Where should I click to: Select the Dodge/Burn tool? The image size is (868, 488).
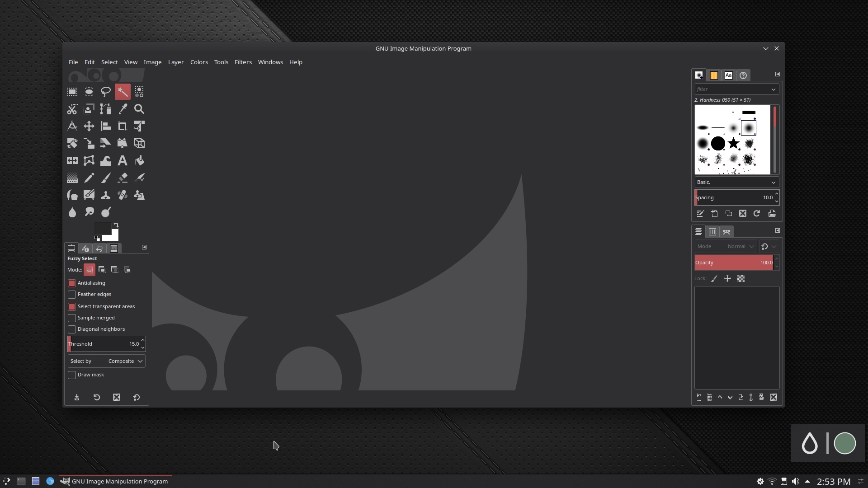[x=106, y=212]
